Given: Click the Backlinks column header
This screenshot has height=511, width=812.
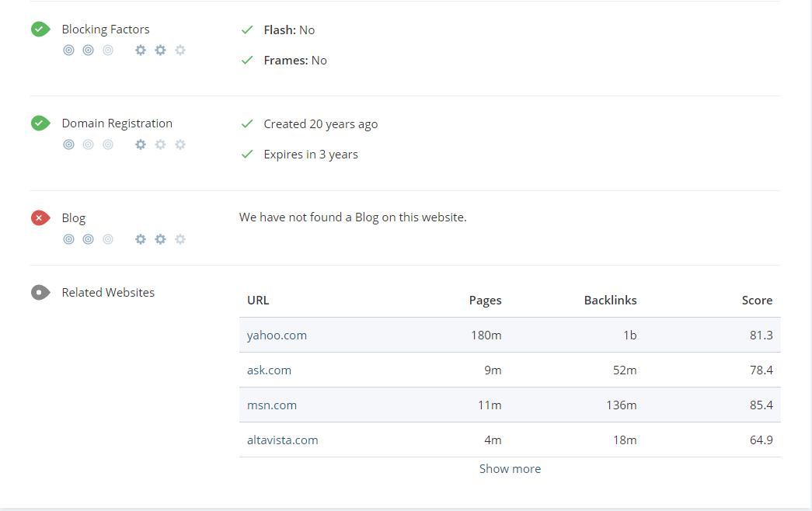Looking at the screenshot, I should click(610, 301).
